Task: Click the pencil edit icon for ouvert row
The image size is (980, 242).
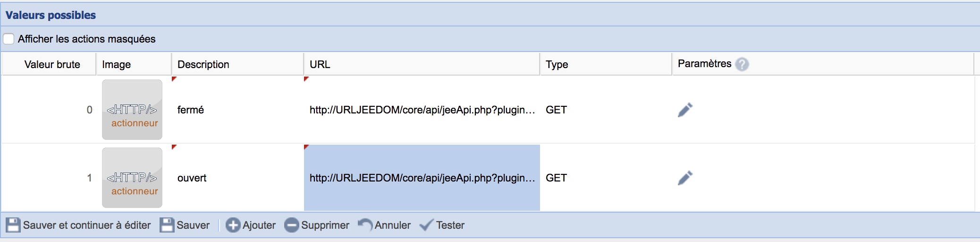Action: 685,178
